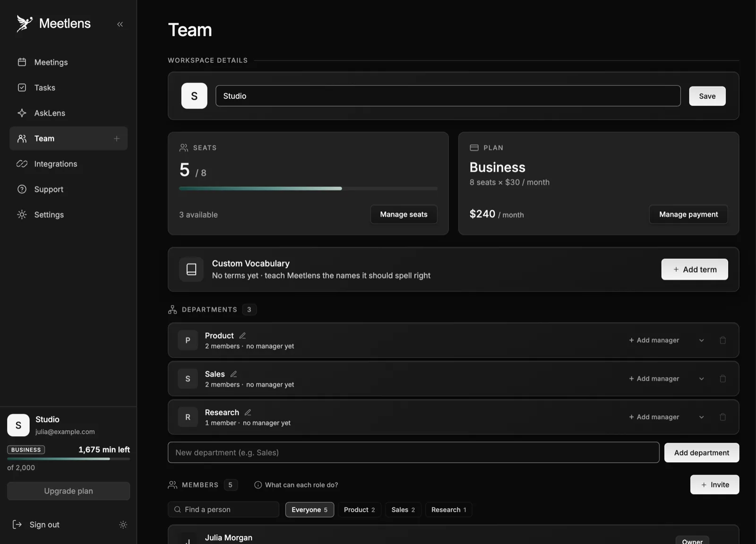The width and height of the screenshot is (756, 544).
Task: Open Tasks in the sidebar
Action: pyautogui.click(x=69, y=88)
